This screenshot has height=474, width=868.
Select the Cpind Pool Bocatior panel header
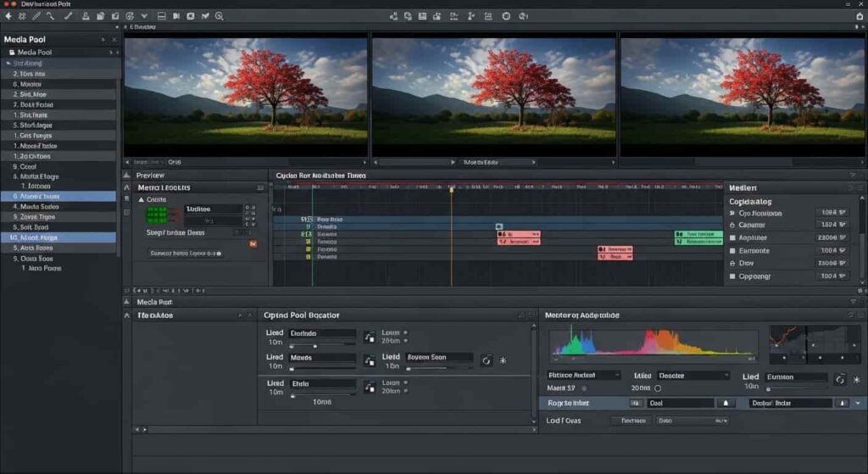[x=301, y=315]
